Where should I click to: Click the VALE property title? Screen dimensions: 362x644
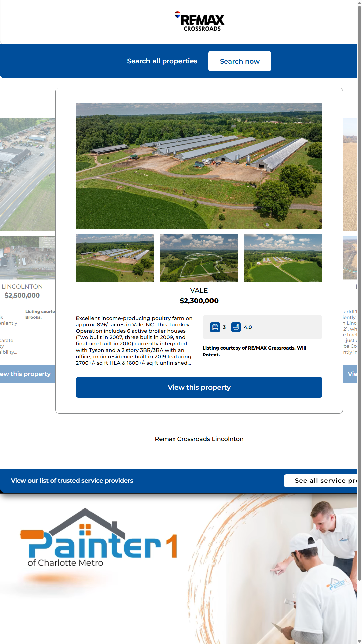[199, 290]
